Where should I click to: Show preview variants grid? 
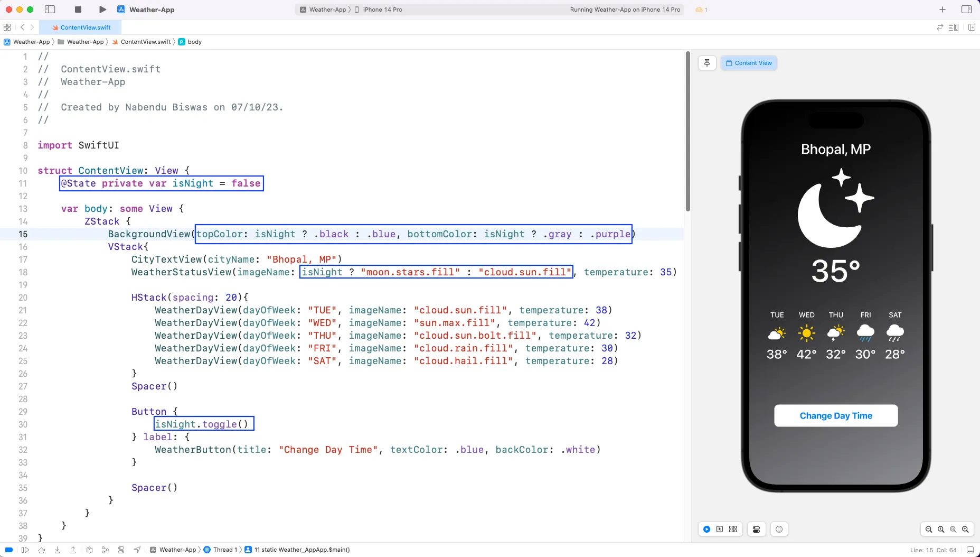[733, 529]
